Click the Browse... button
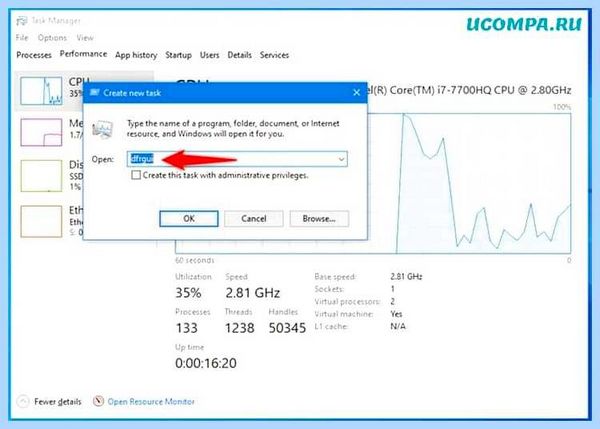 [x=319, y=219]
